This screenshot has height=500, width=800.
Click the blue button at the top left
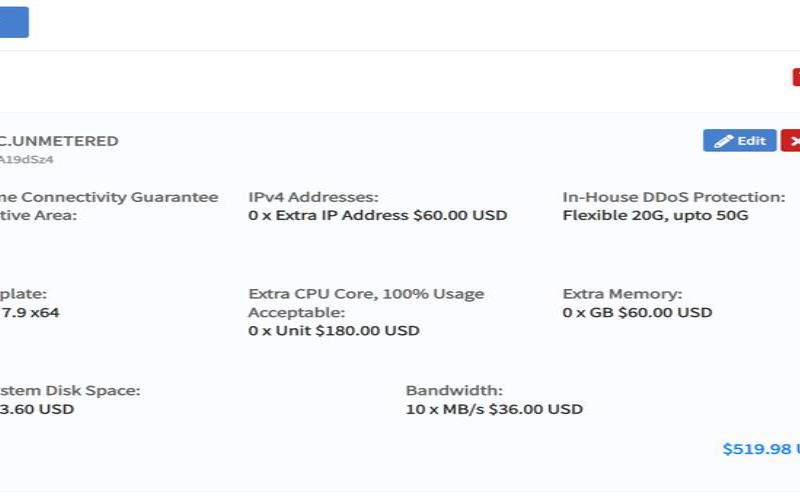tap(13, 22)
